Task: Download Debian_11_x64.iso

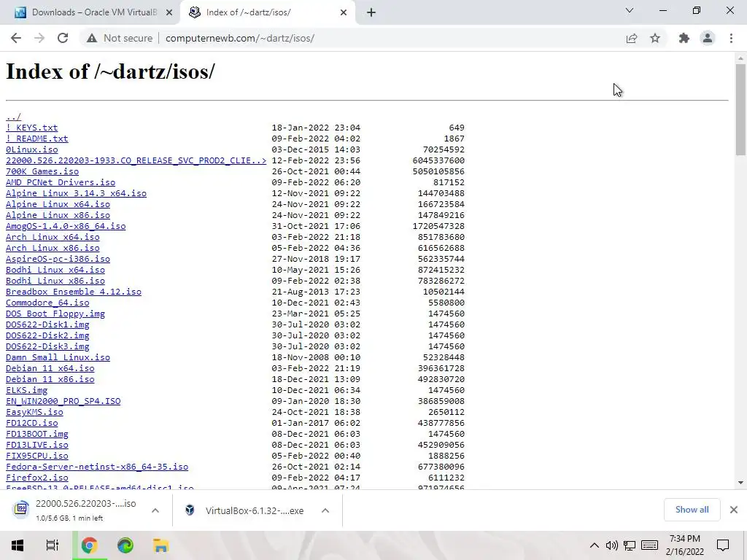Action: (50, 368)
